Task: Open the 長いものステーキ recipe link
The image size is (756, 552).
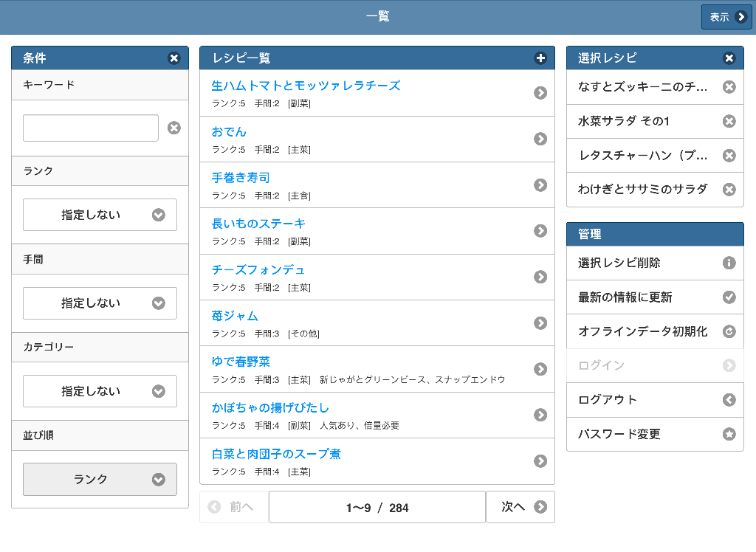Action: [258, 224]
